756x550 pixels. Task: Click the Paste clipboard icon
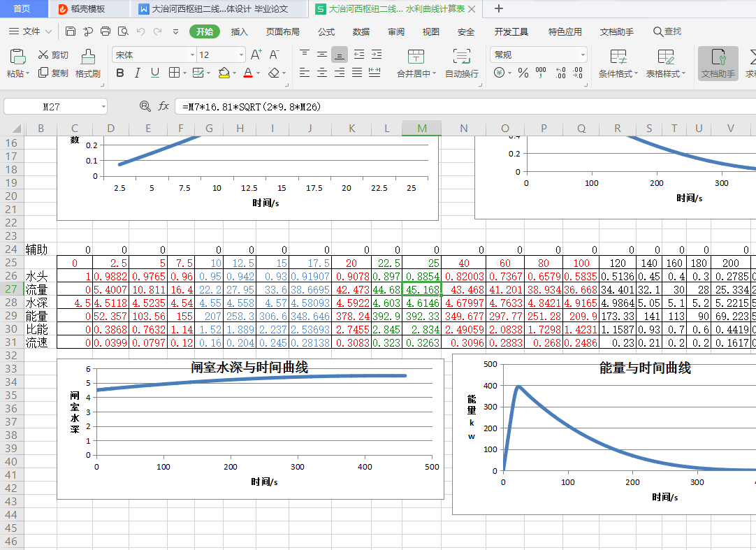tap(18, 57)
